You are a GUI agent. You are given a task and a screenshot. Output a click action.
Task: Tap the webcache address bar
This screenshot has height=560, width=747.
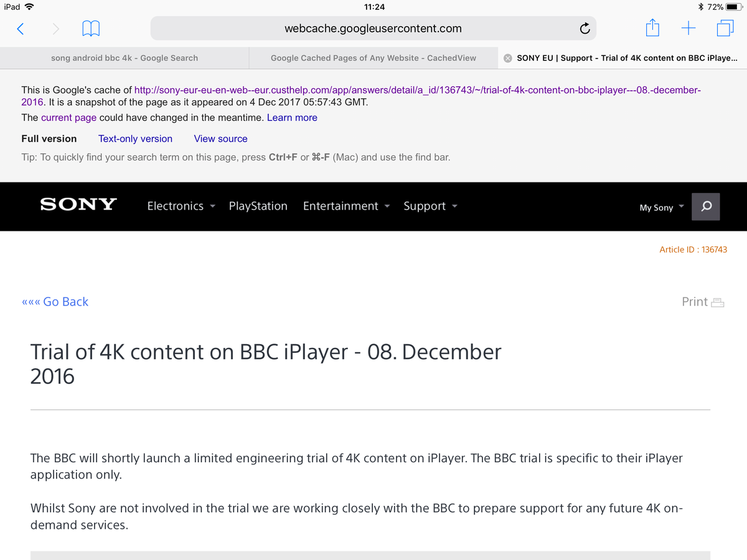373,29
